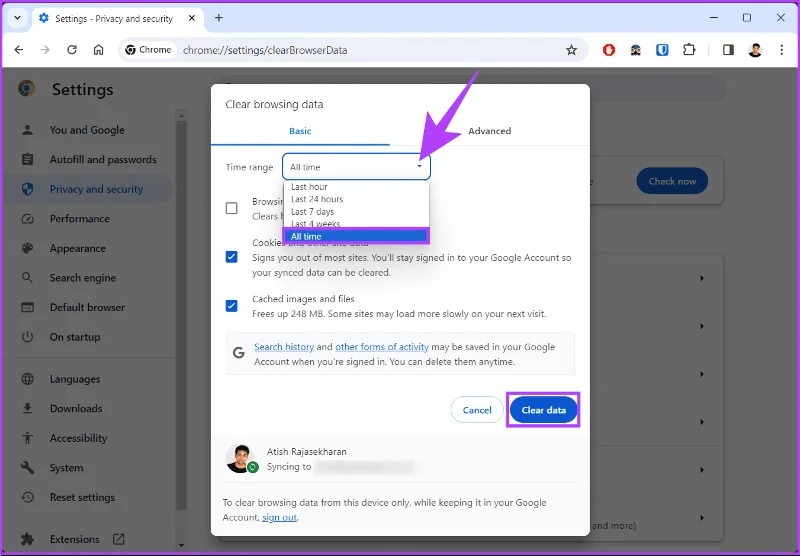This screenshot has width=800, height=556.
Task: Choose Last 7 days time range
Action: 356,211
